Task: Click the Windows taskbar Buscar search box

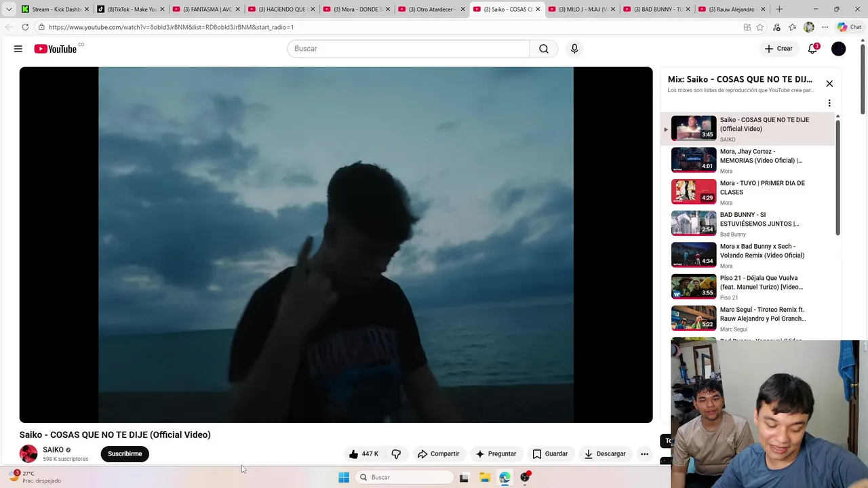Action: [x=405, y=477]
